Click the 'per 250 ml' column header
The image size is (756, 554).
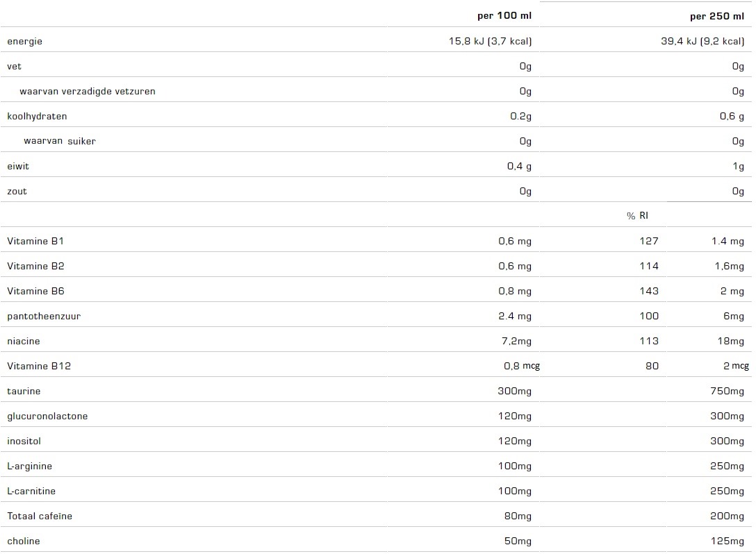717,16
